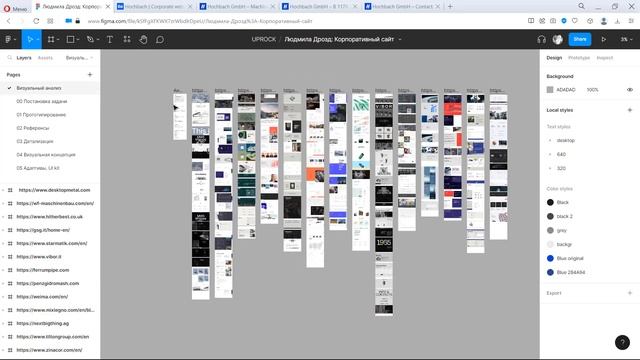This screenshot has width=640, height=360.
Task: Select the Text tool
Action: tap(110, 40)
